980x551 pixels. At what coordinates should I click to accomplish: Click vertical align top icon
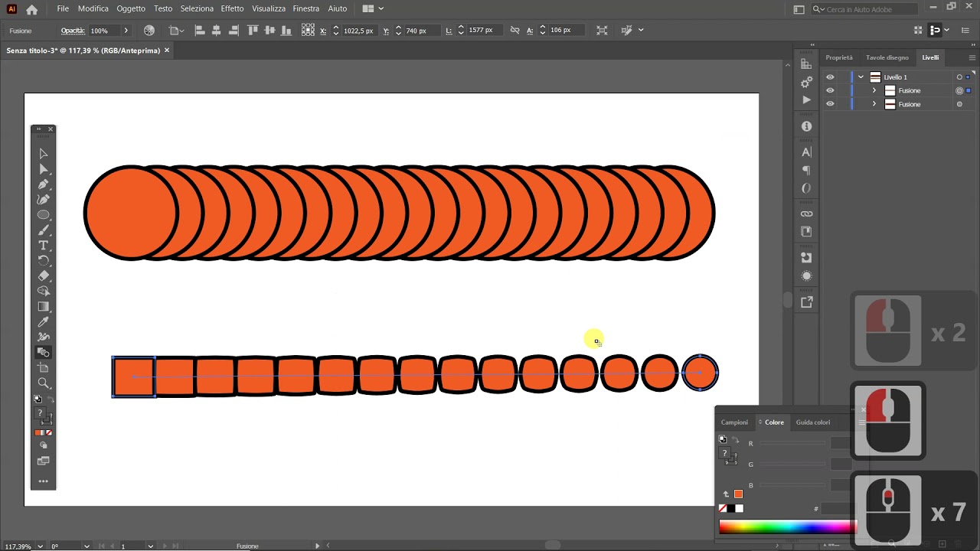[253, 31]
